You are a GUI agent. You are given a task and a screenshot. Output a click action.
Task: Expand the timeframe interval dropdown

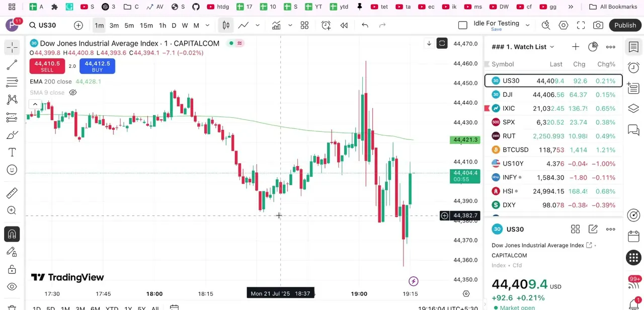point(207,25)
